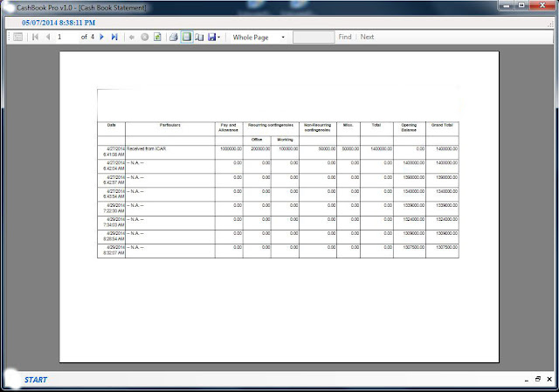
Task: Click the Pay and Allowance header
Action: [x=229, y=127]
